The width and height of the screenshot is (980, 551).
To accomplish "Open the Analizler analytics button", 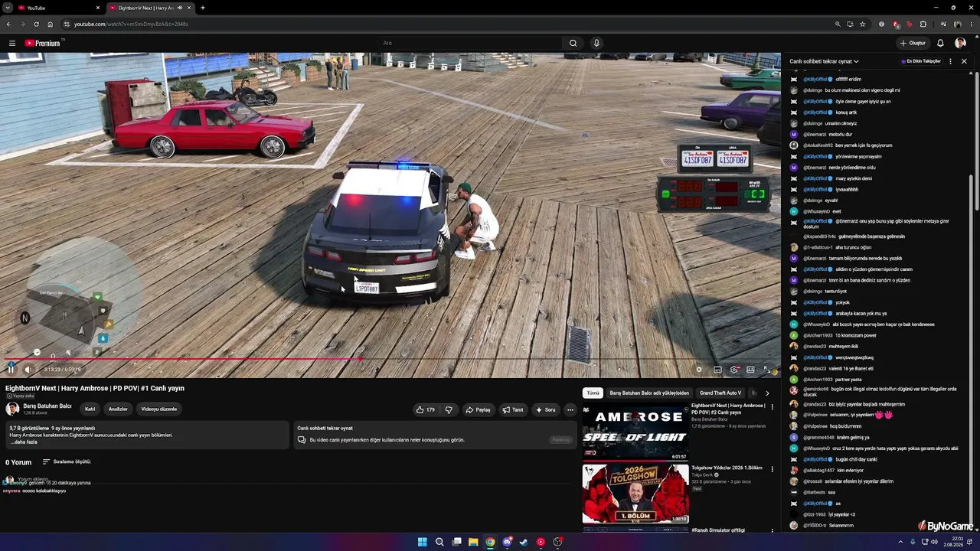I will 118,409.
